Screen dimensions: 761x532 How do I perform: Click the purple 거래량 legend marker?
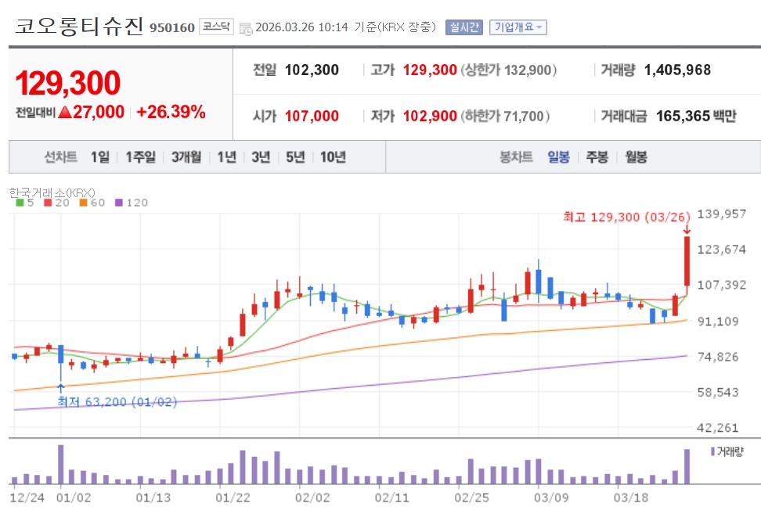[x=712, y=451]
